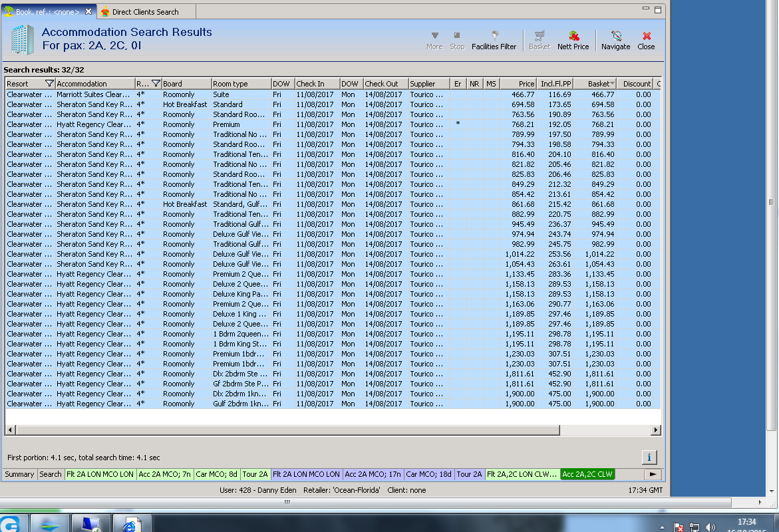This screenshot has height=532, width=779.
Task: Select the Marriott Suites Clear... row
Action: [x=333, y=94]
